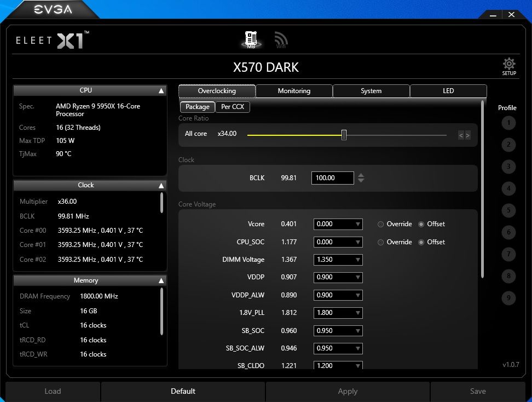Open the SB_CLDO voltage dropdown

(338, 365)
